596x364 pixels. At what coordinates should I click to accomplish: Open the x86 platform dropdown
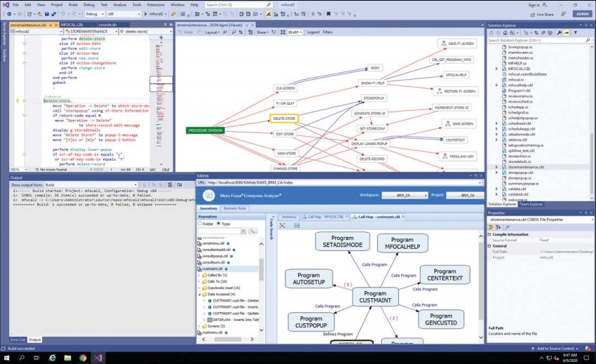click(x=123, y=14)
